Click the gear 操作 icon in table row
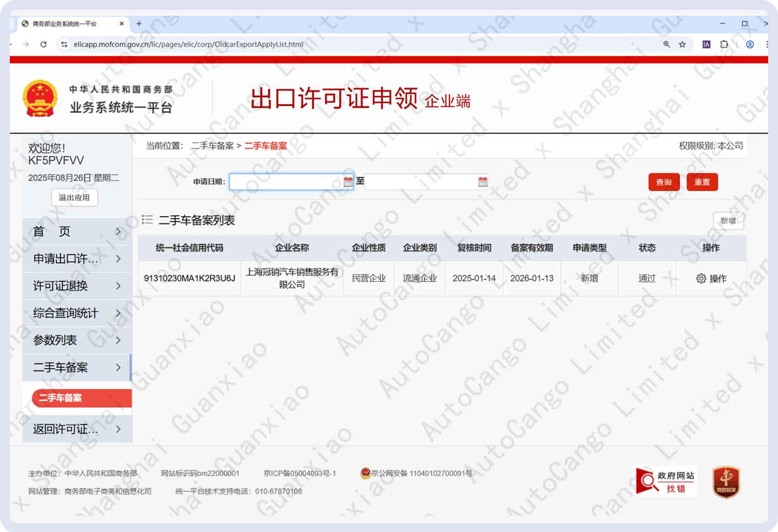 click(x=701, y=279)
